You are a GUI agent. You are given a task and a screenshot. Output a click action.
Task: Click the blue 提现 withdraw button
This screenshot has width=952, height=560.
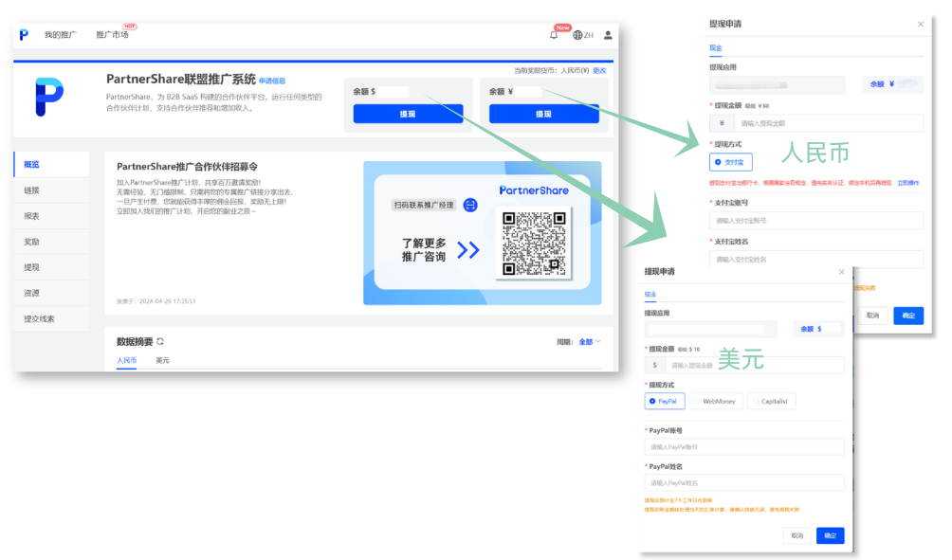coord(408,113)
